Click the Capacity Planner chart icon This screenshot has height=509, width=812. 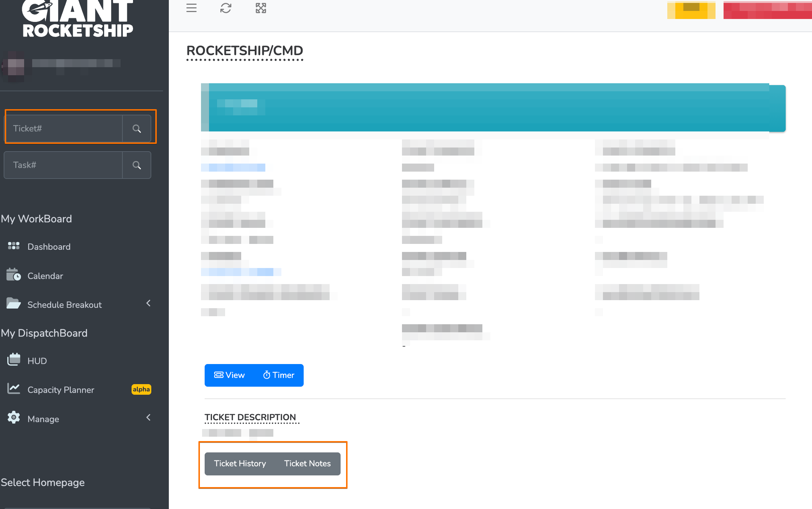pos(14,389)
